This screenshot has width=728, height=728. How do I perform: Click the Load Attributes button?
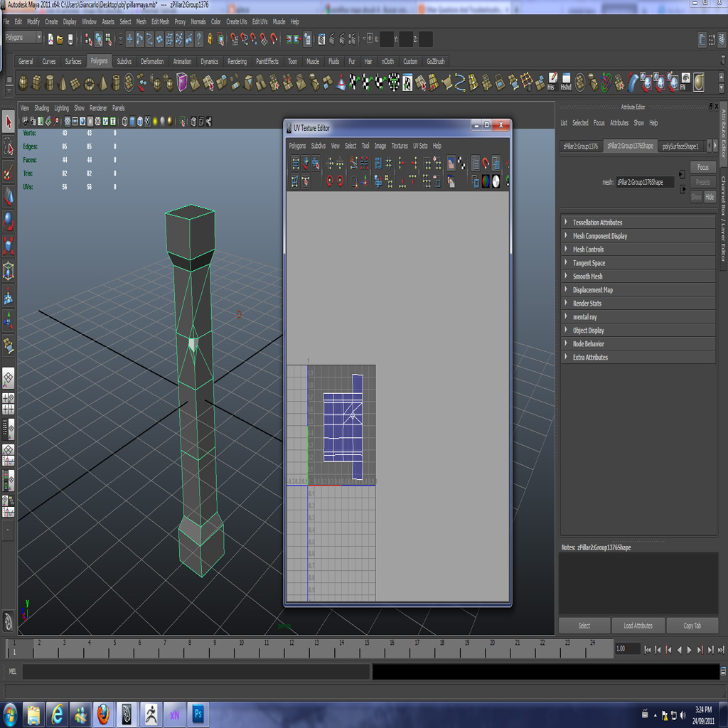pyautogui.click(x=638, y=626)
